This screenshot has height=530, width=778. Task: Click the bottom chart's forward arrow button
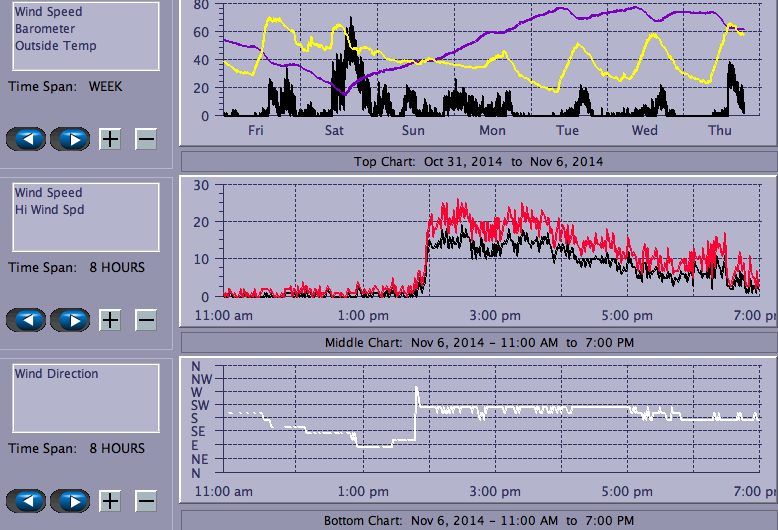point(70,501)
